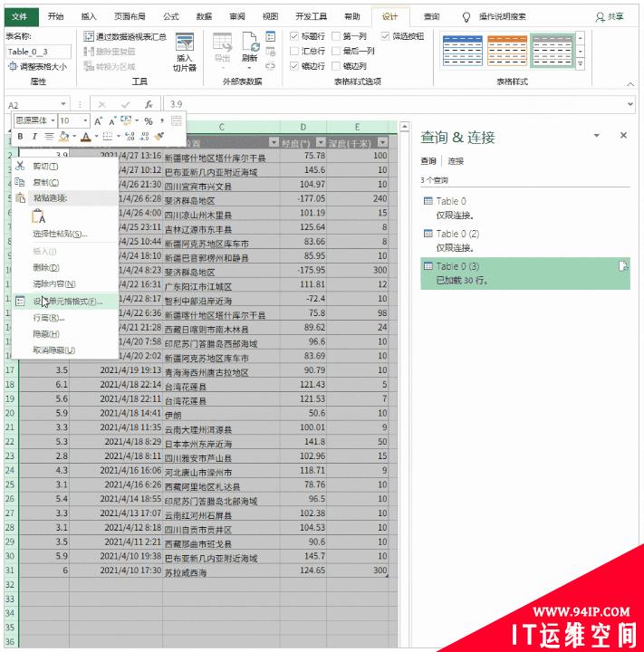Open queries pane options dropdown arrow
The width and height of the screenshot is (644, 652).
[597, 136]
